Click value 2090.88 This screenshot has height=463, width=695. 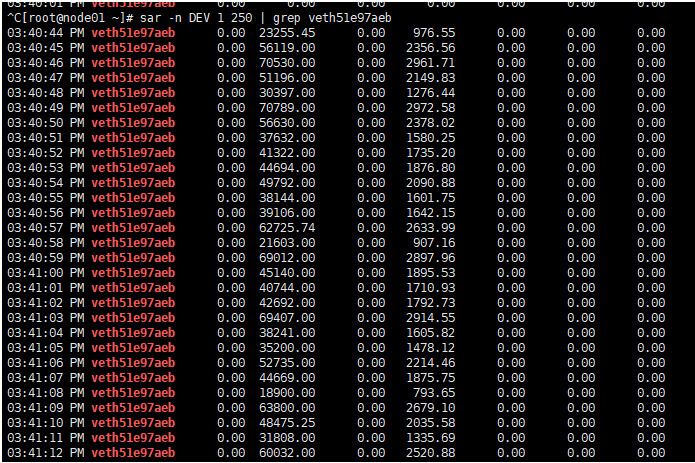(x=431, y=183)
